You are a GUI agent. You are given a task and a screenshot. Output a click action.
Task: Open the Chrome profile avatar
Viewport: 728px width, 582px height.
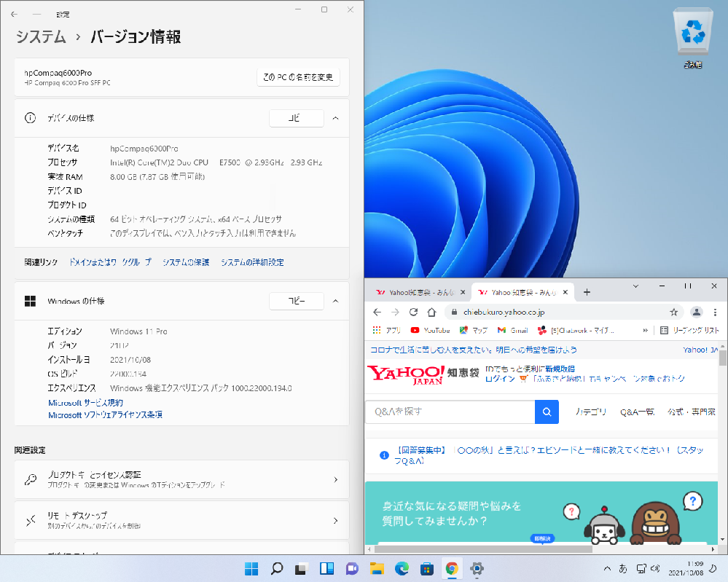(x=697, y=312)
